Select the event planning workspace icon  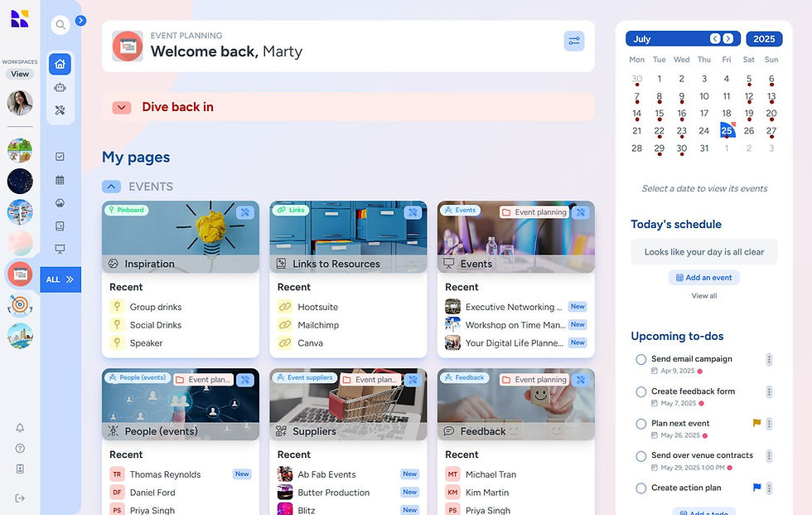(20, 274)
